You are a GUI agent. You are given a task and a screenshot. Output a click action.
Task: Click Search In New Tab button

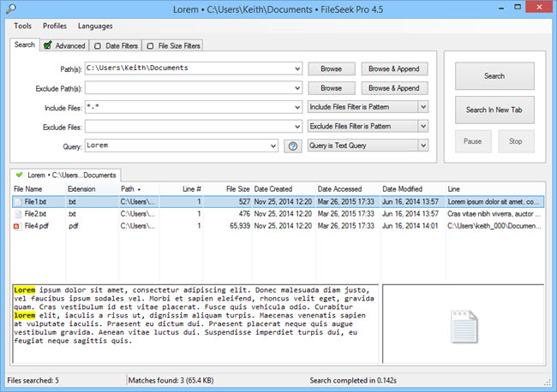(x=494, y=110)
